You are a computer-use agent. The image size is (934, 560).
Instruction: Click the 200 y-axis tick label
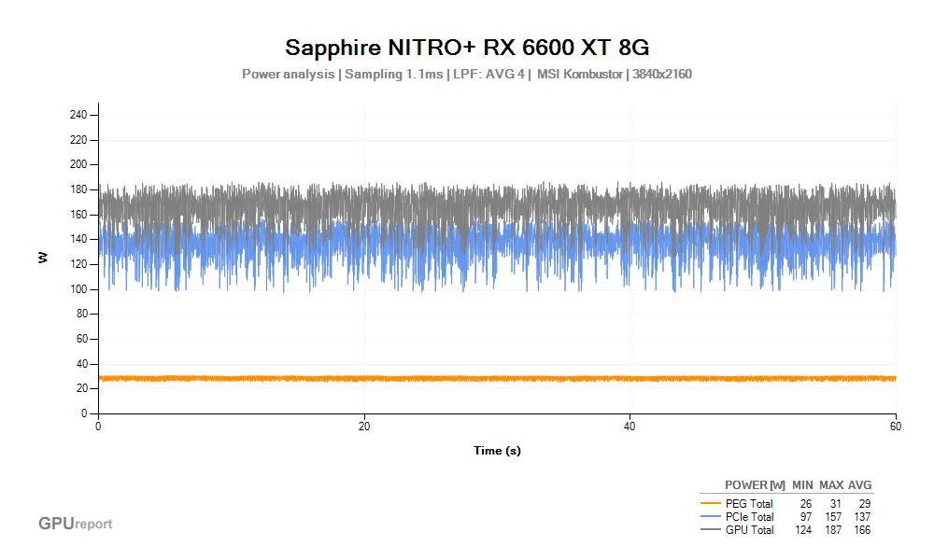78,164
